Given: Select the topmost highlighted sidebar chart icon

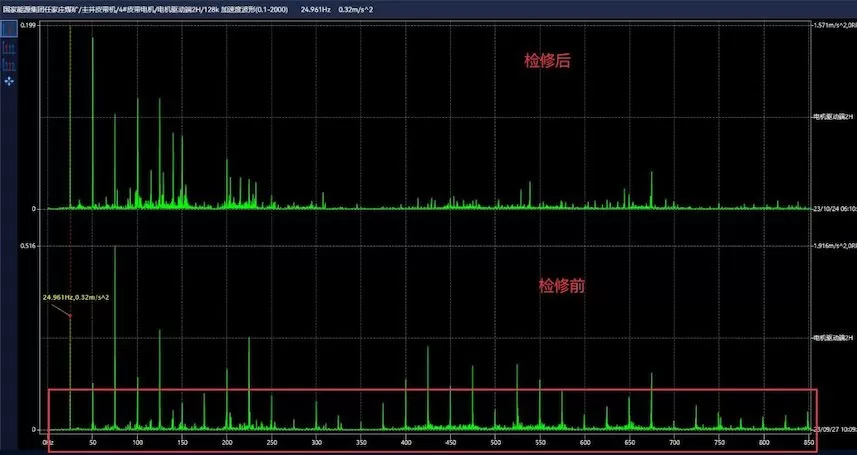Looking at the screenshot, I should pyautogui.click(x=9, y=28).
